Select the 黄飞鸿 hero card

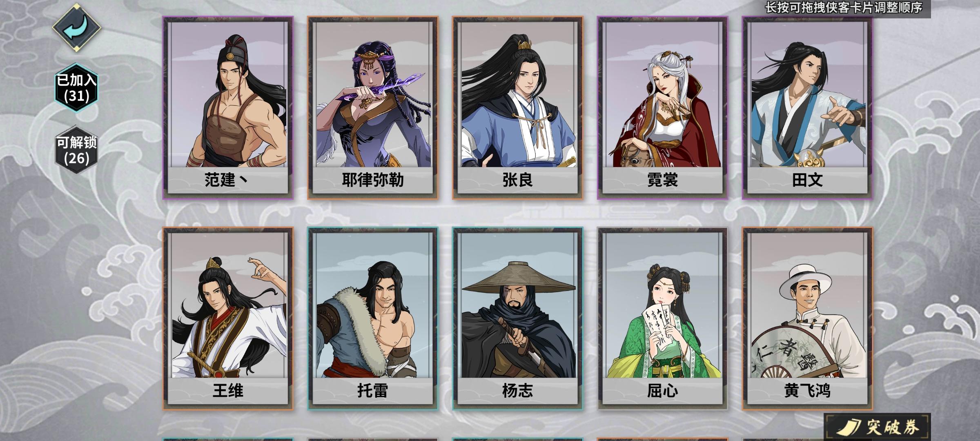tap(808, 318)
